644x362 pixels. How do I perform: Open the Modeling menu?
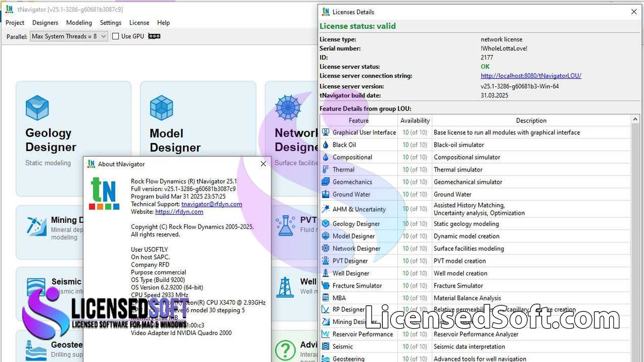pos(79,23)
